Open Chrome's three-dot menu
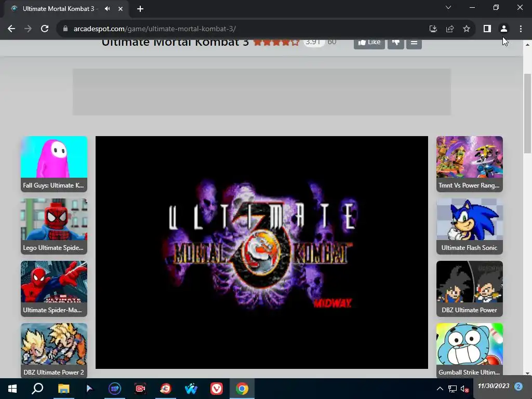 [x=521, y=29]
